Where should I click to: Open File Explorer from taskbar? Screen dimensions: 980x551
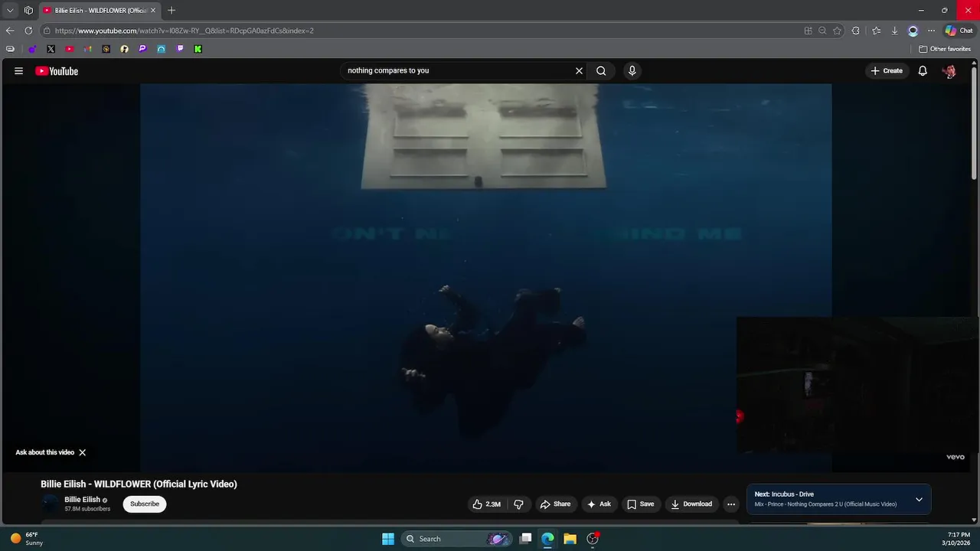[x=570, y=539]
